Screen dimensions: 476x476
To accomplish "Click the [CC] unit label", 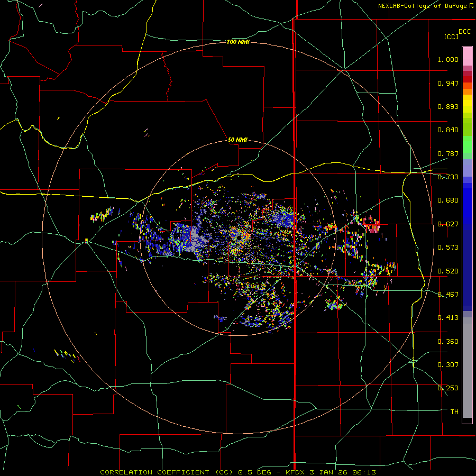I will pyautogui.click(x=451, y=36).
